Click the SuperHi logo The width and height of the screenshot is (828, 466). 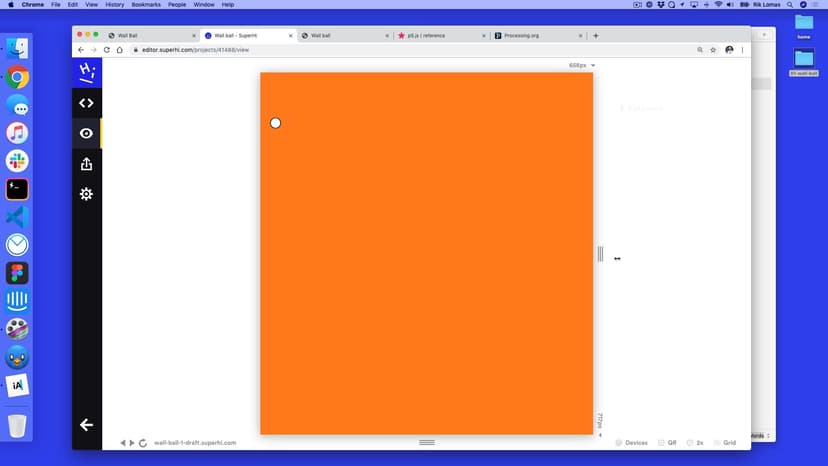click(87, 72)
